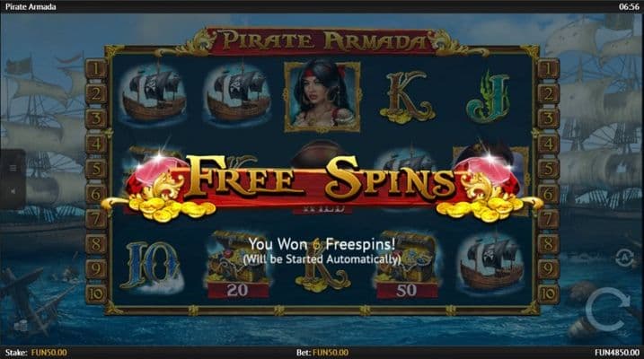644x359 pixels.
Task: Select payline 7 on right column
Action: click(548, 219)
